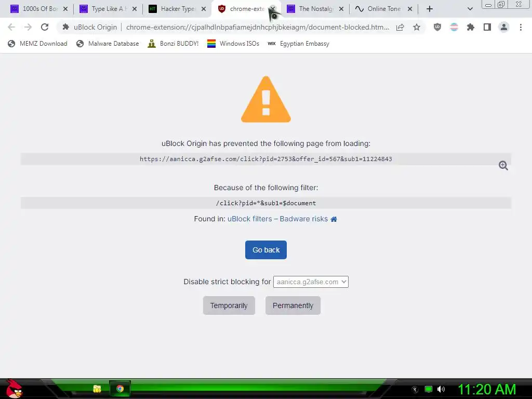Click the browser forward arrow
The width and height of the screenshot is (532, 399).
[x=28, y=27]
